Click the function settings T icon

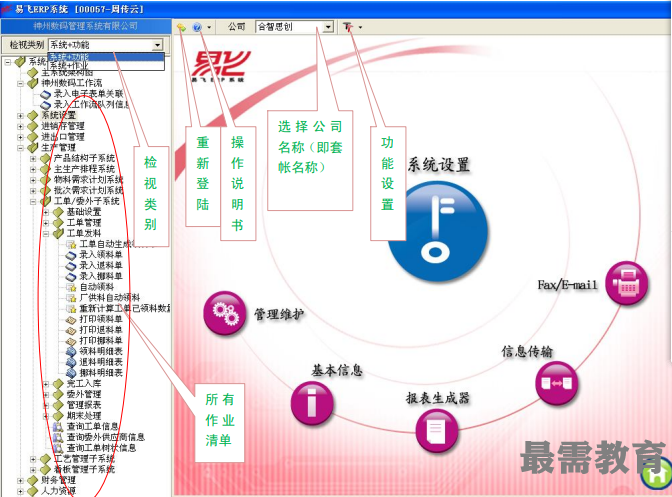[348, 27]
